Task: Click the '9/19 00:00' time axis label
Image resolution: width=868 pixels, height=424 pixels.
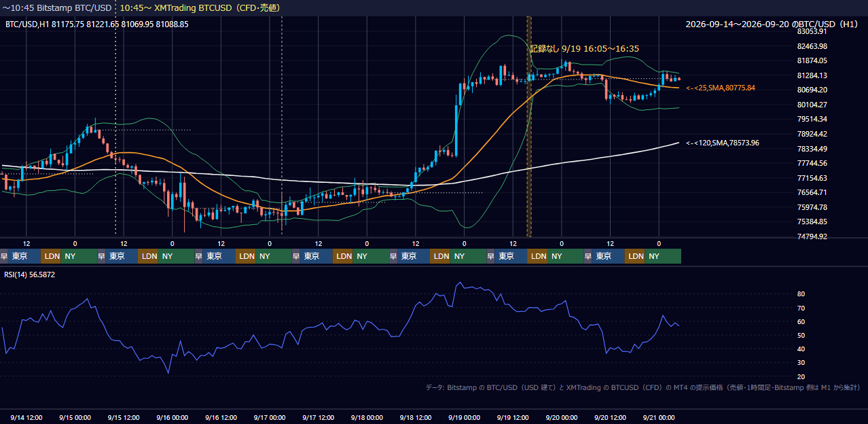Action: pos(465,417)
